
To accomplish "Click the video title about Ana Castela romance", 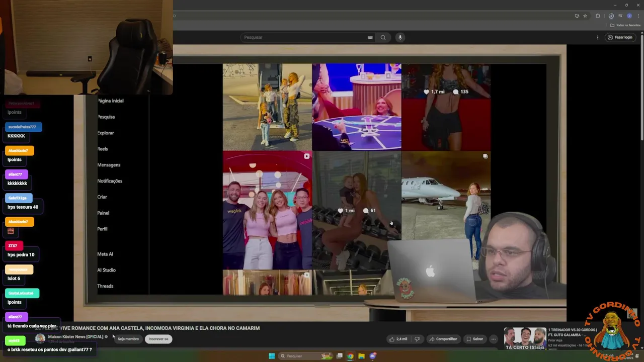I will click(x=147, y=328).
